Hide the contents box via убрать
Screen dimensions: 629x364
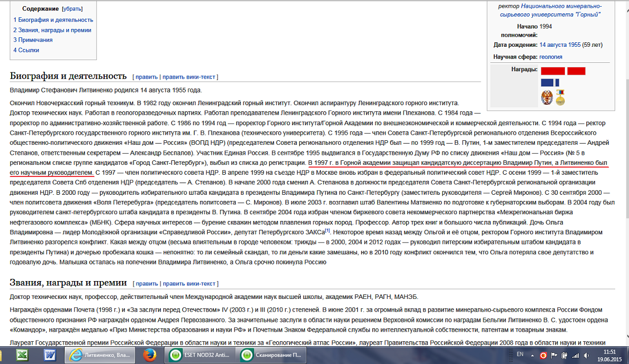click(x=72, y=9)
